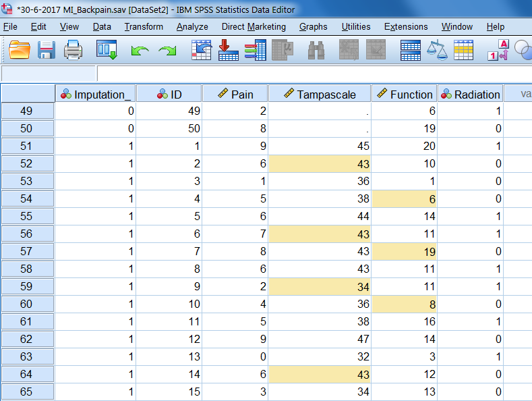The width and height of the screenshot is (532, 401).
Task: Click the green Undo arrow
Action: 140,50
